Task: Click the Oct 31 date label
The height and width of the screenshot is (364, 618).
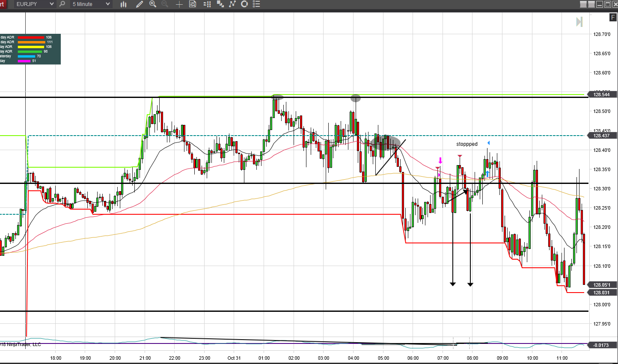Action: [x=234, y=358]
